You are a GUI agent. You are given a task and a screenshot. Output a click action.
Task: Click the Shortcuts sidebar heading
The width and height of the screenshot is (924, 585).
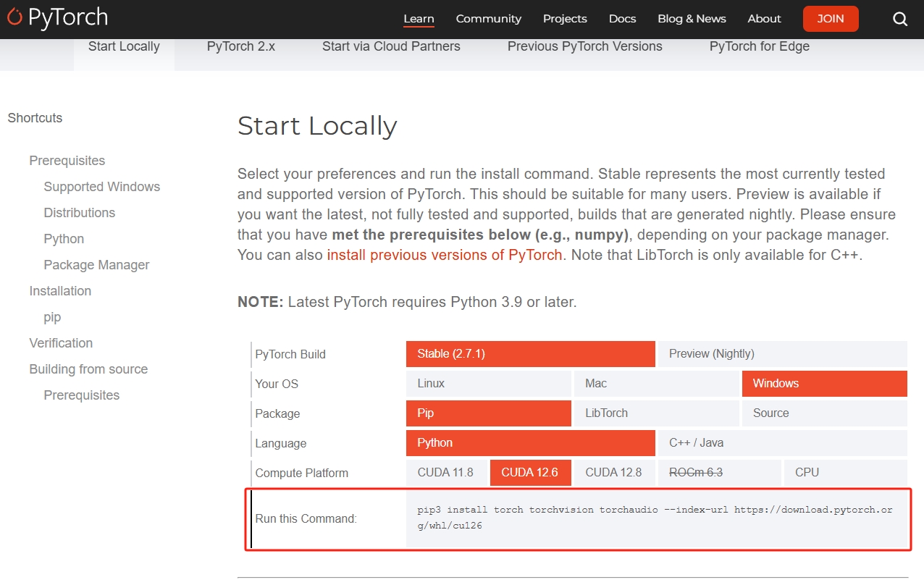[35, 118]
